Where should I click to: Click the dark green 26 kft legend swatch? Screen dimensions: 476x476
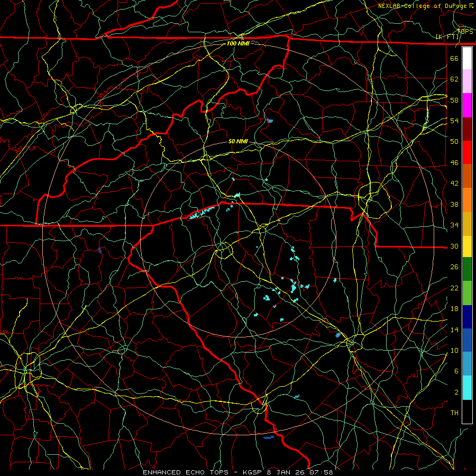coord(467,269)
